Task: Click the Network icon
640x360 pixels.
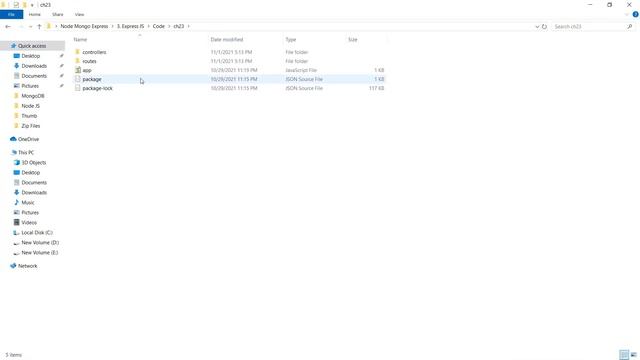Action: (x=13, y=266)
